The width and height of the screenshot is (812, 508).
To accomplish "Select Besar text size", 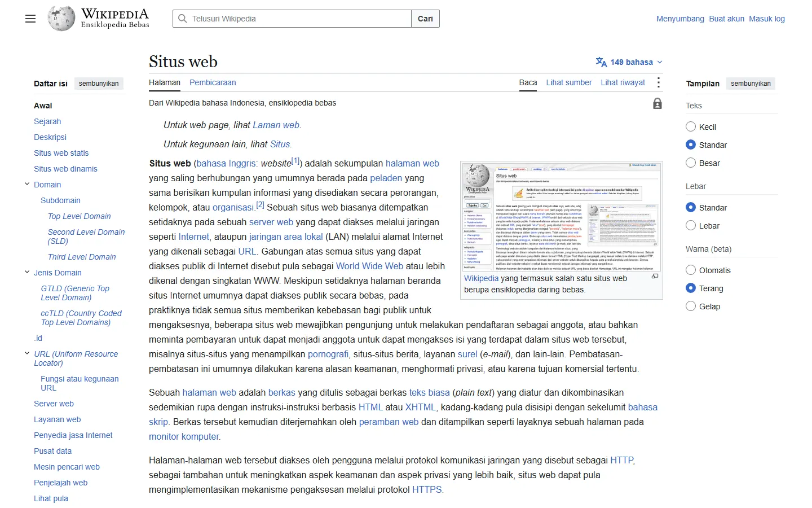I will click(x=691, y=163).
